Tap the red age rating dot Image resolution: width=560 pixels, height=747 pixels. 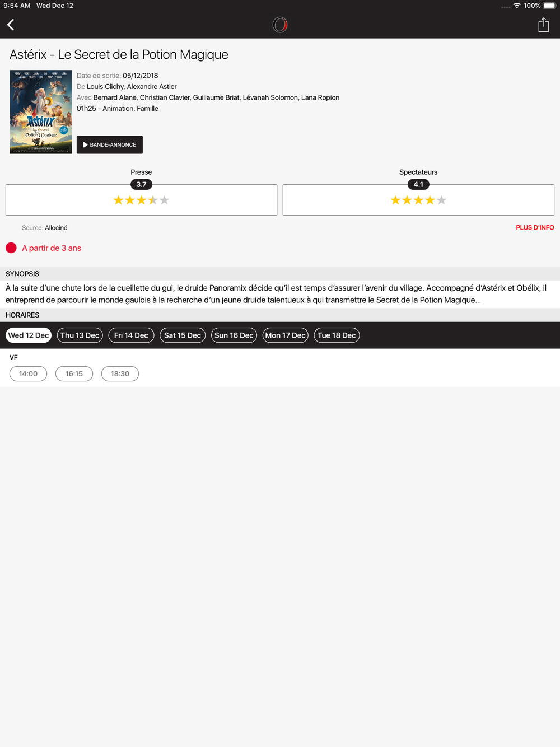point(11,248)
